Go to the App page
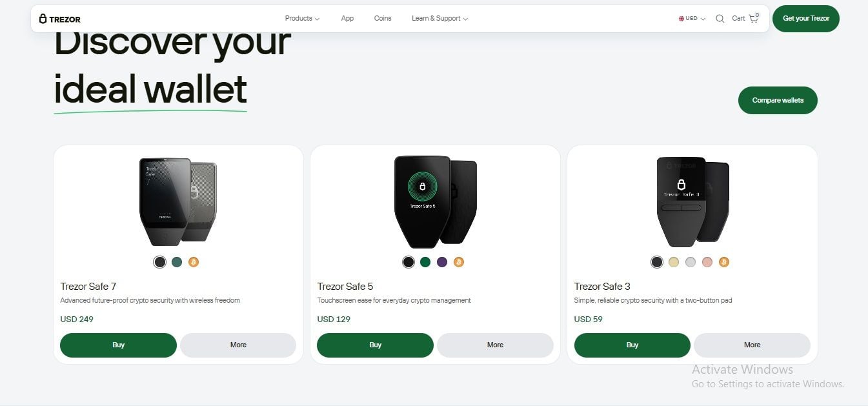 pos(347,19)
